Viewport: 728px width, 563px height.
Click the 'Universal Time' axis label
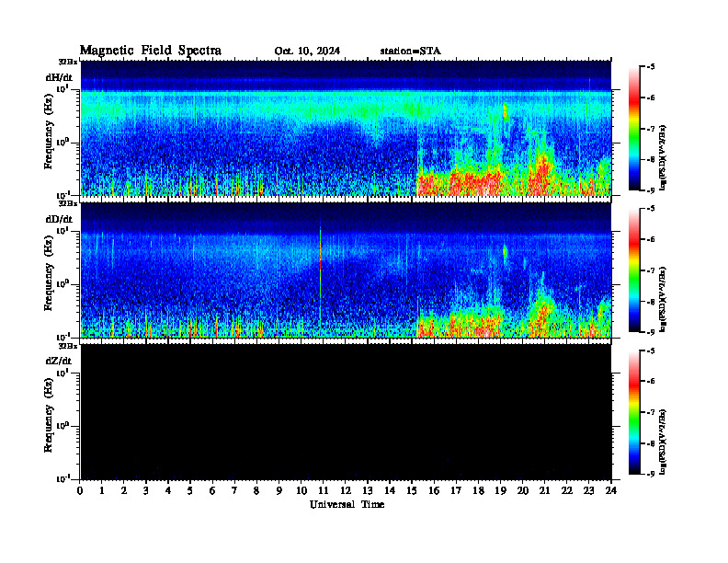click(347, 504)
